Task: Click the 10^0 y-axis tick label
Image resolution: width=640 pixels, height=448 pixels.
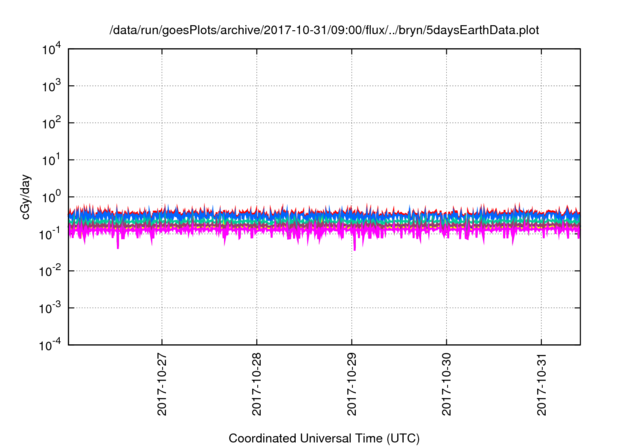Action: [x=51, y=197]
